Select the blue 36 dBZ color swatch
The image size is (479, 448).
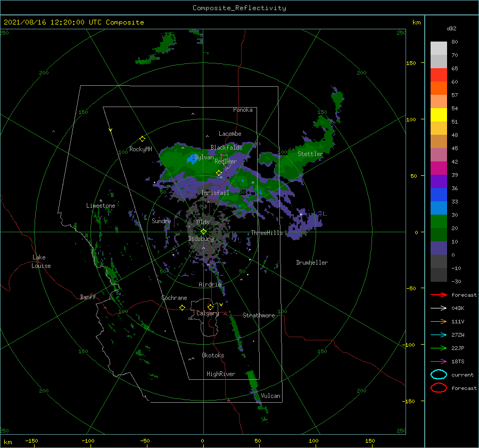pos(439,194)
